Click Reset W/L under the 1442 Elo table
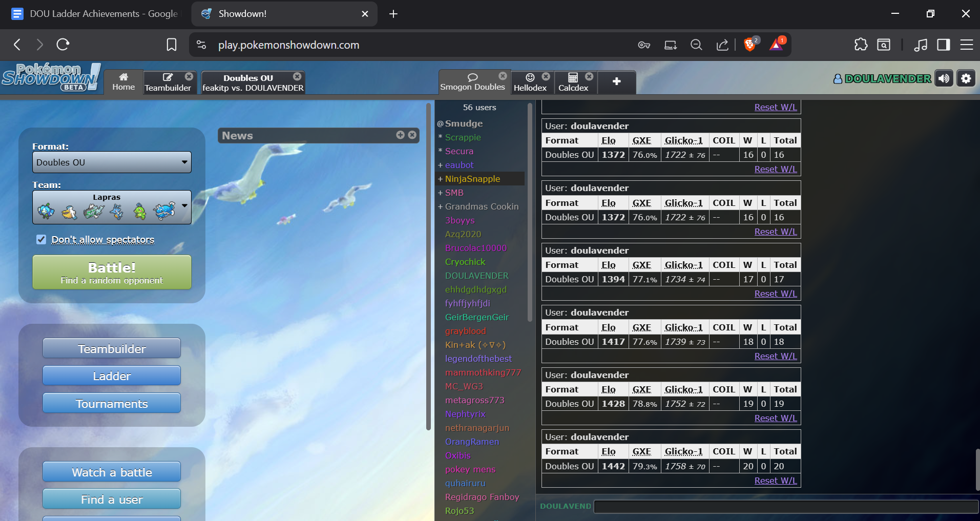Viewport: 980px width, 521px height. click(776, 481)
